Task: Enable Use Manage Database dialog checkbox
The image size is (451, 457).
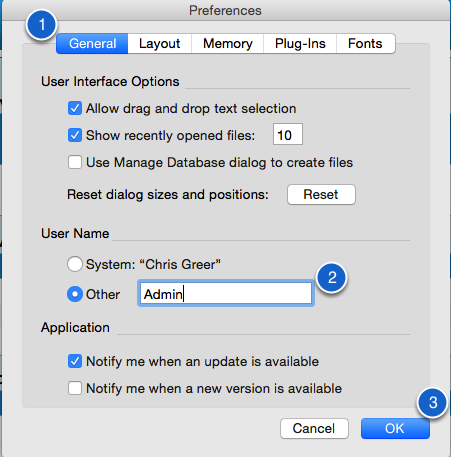Action: tap(75, 162)
